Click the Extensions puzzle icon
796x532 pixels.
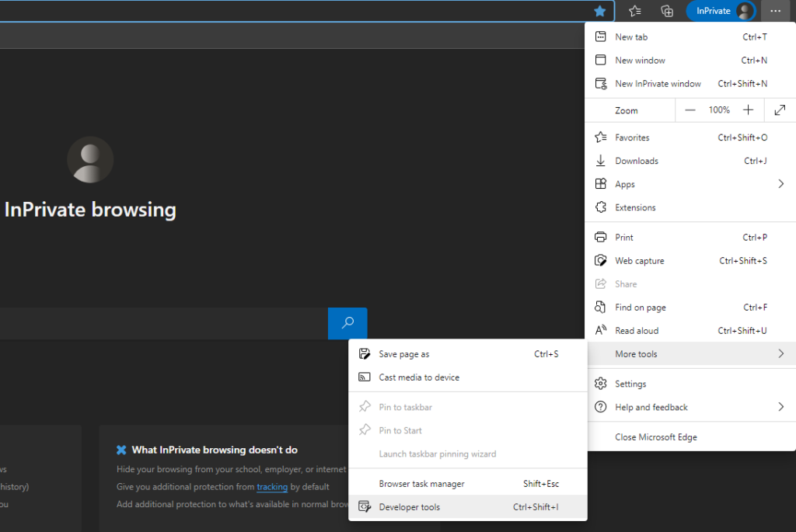click(601, 207)
